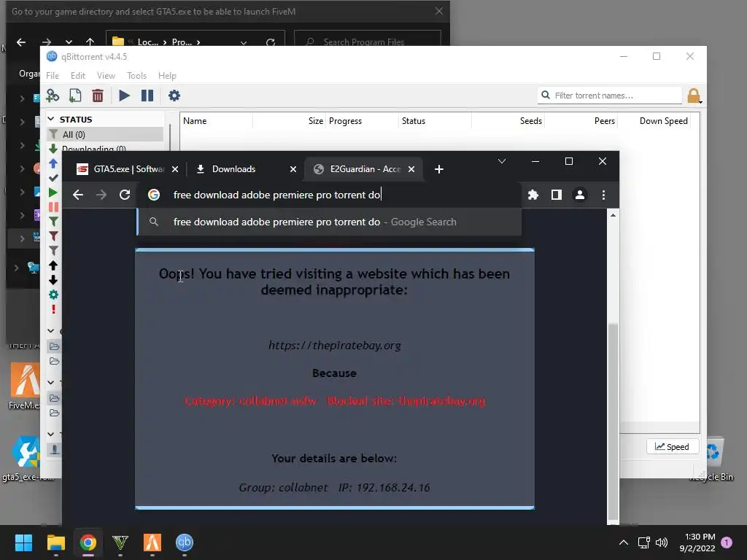This screenshot has height=560, width=747.
Task: Sort torrents by Seeds column header
Action: (508, 121)
